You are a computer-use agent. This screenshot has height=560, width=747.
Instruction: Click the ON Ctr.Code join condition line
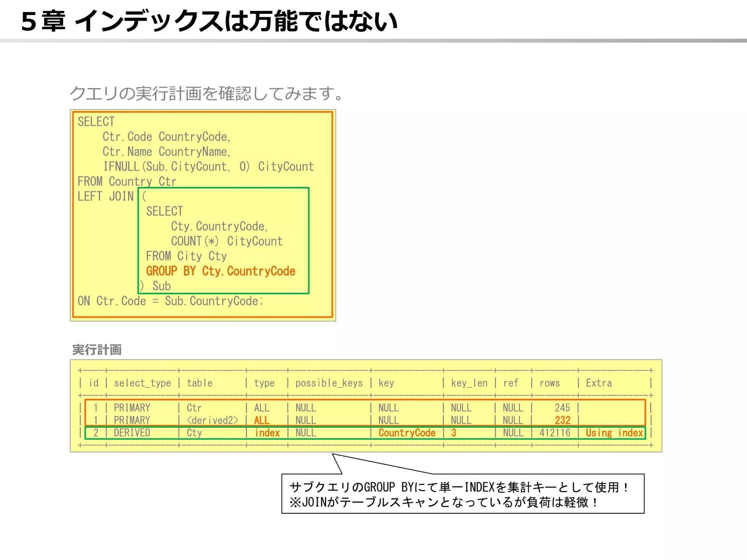[170, 301]
